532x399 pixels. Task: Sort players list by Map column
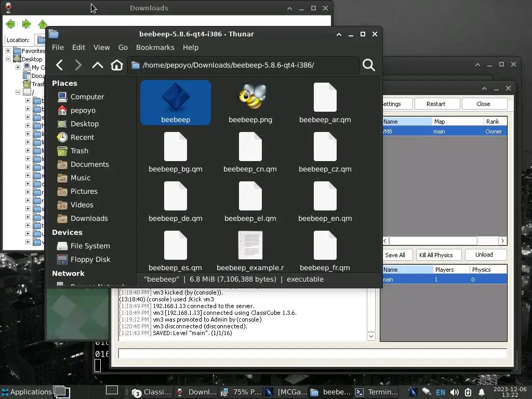coord(458,122)
